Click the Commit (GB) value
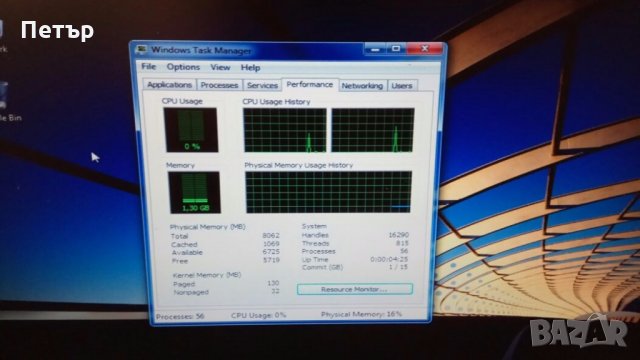This screenshot has height=360, width=640. pos(398,267)
